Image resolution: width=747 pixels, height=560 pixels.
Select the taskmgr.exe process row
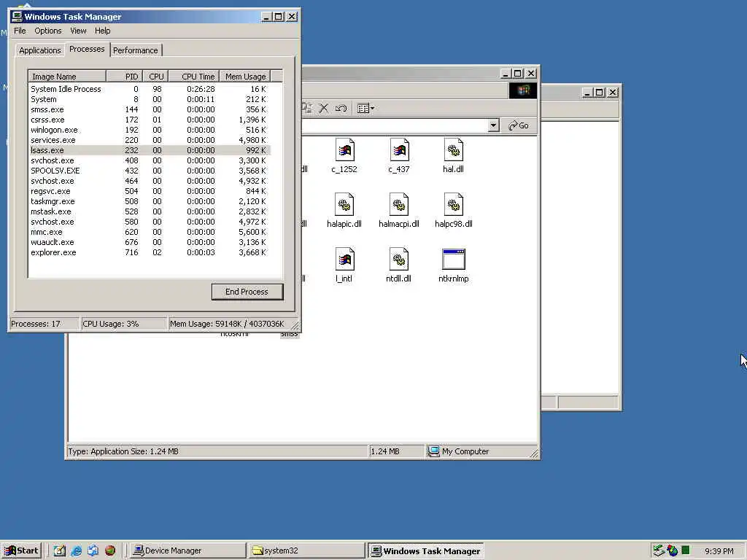(x=149, y=201)
